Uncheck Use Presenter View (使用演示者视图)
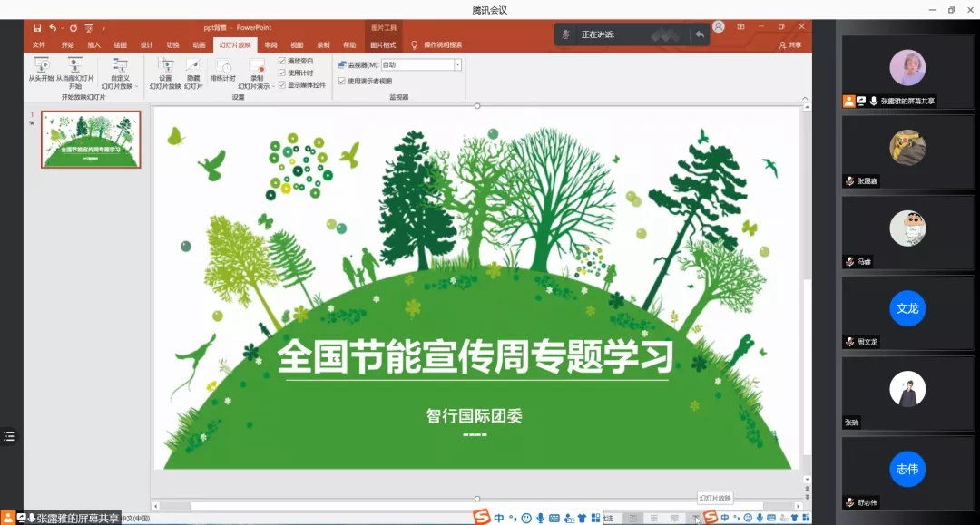Screen dimensions: 980x525 pyautogui.click(x=342, y=81)
